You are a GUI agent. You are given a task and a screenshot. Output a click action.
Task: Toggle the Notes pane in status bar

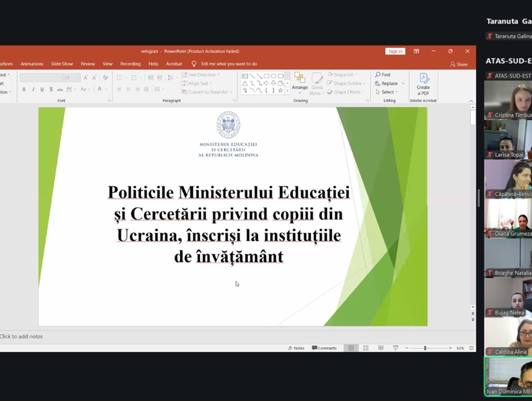point(296,348)
